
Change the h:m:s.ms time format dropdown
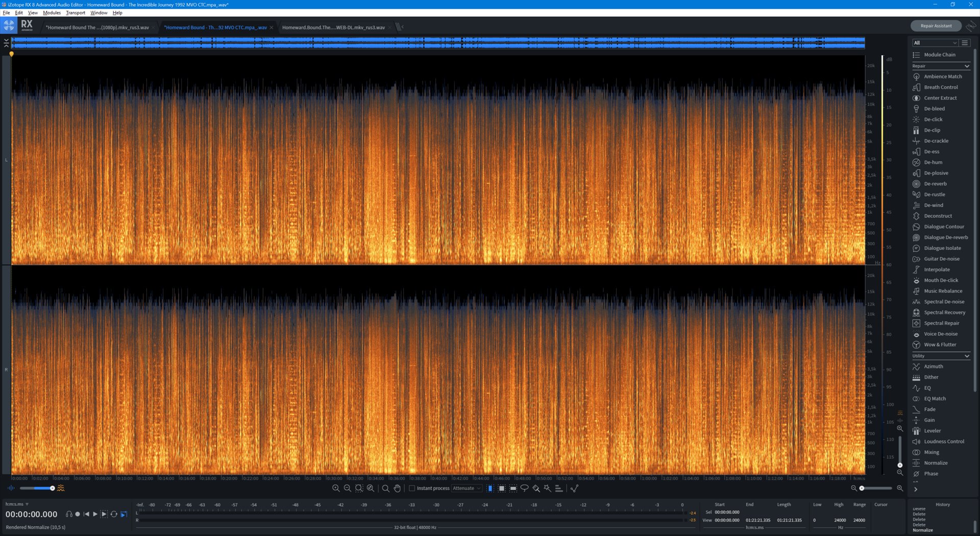(17, 504)
